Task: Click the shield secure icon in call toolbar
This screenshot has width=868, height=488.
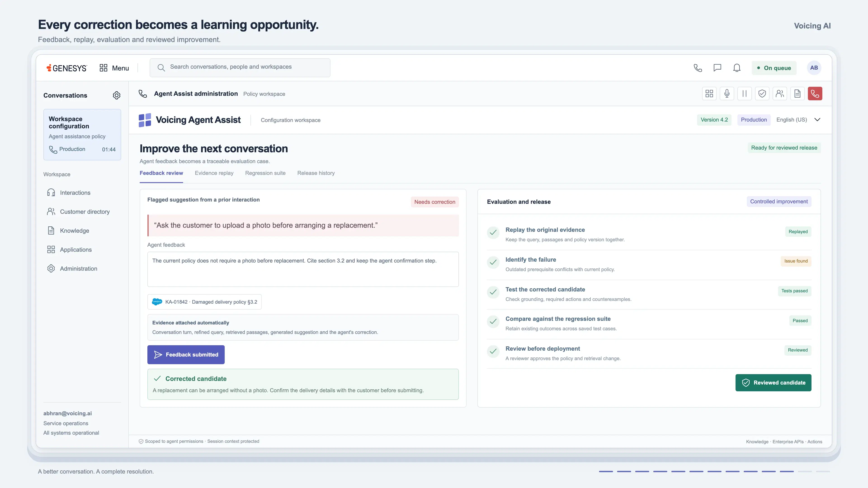Action: pos(762,94)
